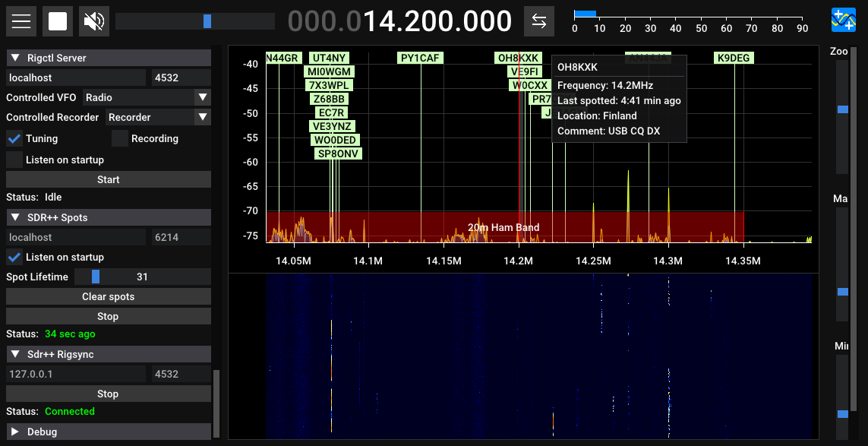Click the Rigsync 127.0.0.1 host field
The image size is (868, 446).
(x=76, y=374)
